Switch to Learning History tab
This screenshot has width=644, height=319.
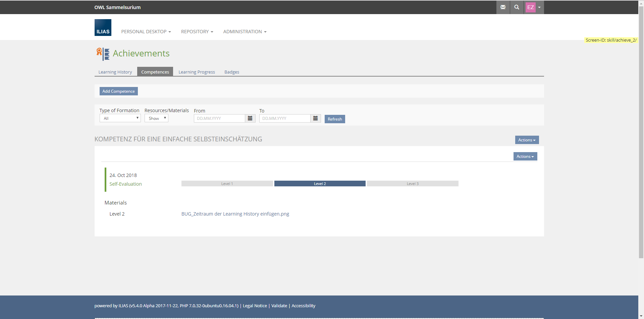115,72
